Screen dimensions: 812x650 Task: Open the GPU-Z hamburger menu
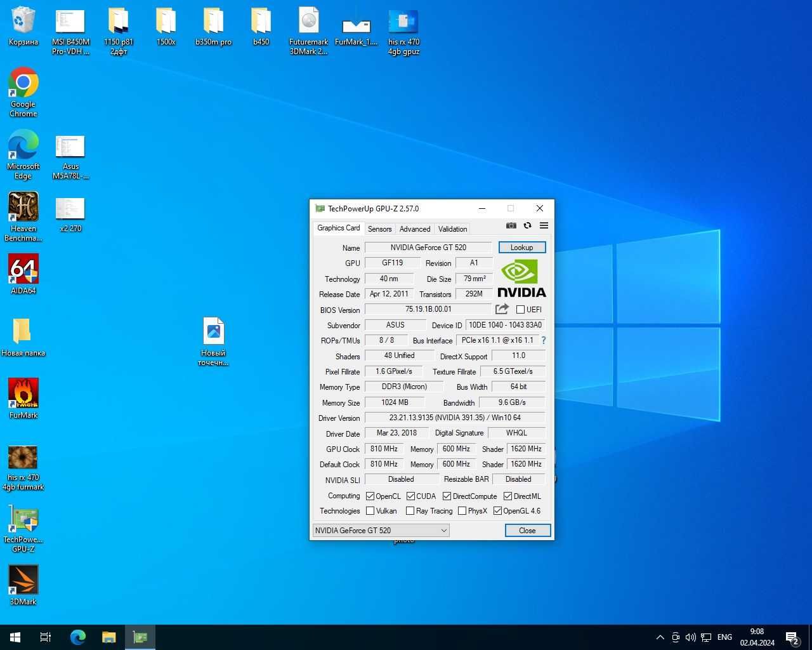pos(544,225)
